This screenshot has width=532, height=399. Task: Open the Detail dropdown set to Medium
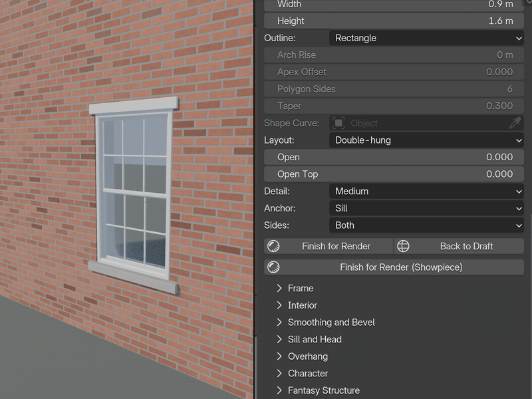click(426, 191)
